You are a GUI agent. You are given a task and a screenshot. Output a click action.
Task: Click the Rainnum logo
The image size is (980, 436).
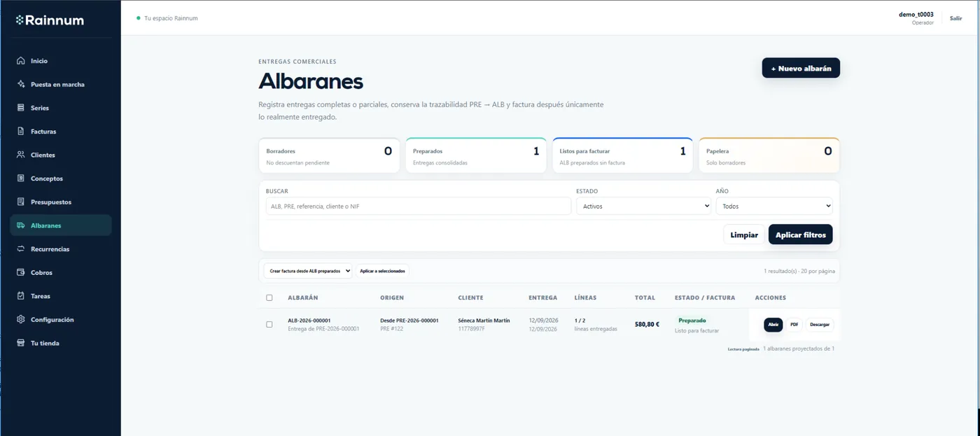pos(50,20)
